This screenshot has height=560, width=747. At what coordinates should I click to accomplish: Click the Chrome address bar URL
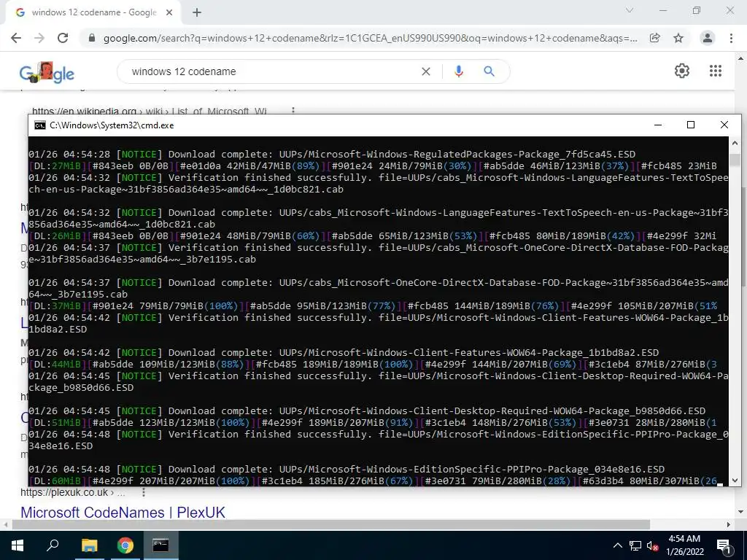click(370, 38)
